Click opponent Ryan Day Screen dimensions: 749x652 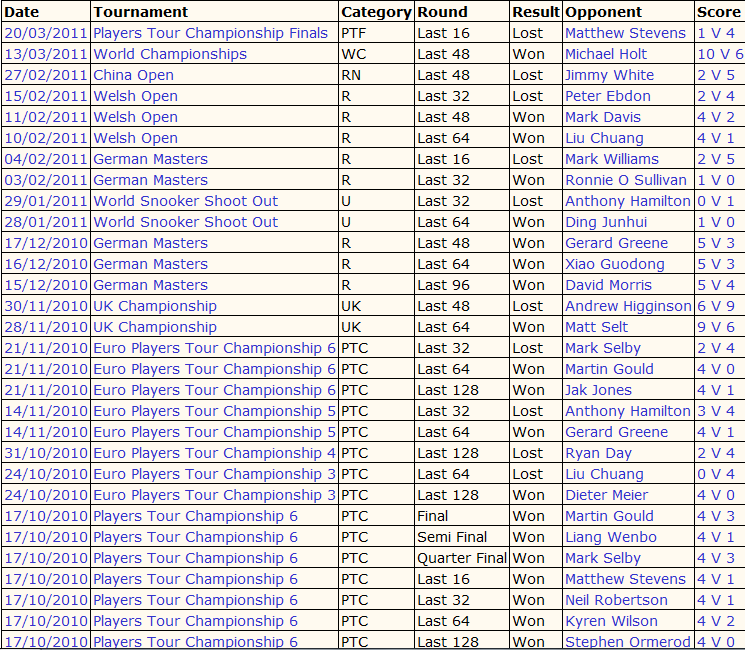tap(598, 453)
